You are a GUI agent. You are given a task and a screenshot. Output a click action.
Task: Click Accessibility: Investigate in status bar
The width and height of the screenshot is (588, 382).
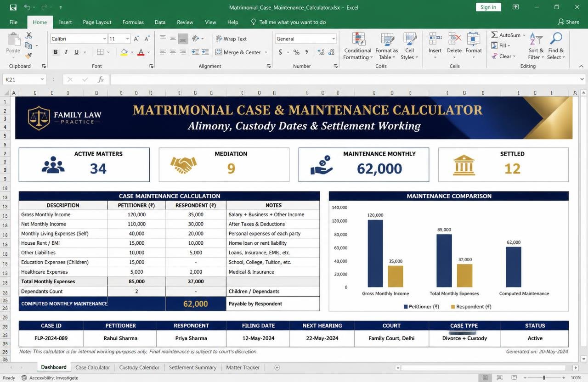(x=50, y=378)
